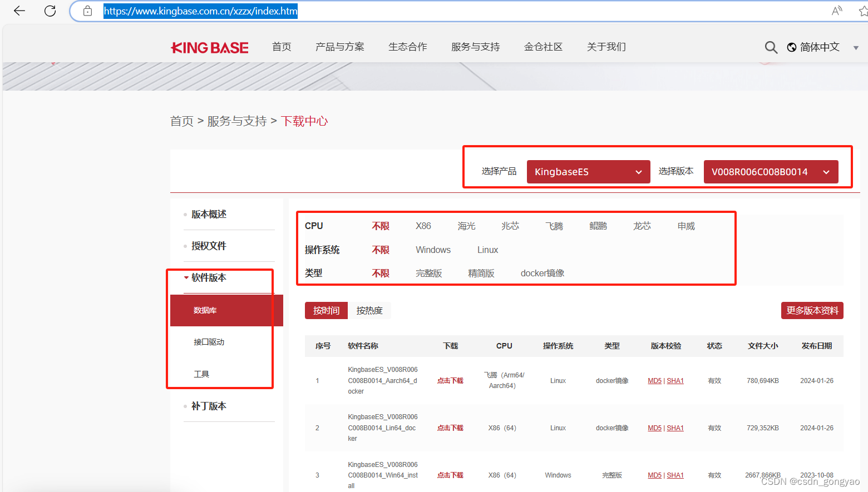Open the 选择版本 V008R006C008B0014 dropdown

click(771, 172)
